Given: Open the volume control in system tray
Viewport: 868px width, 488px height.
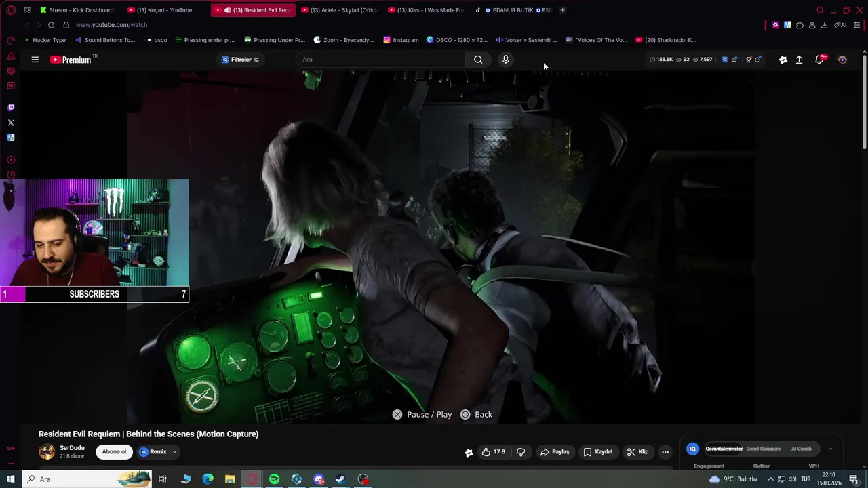Looking at the screenshot, I should pyautogui.click(x=793, y=479).
